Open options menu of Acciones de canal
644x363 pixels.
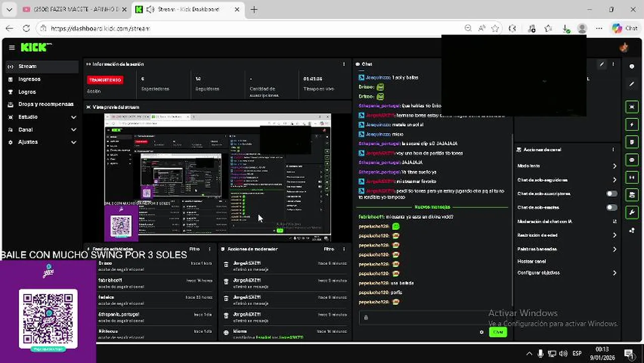[613, 150]
